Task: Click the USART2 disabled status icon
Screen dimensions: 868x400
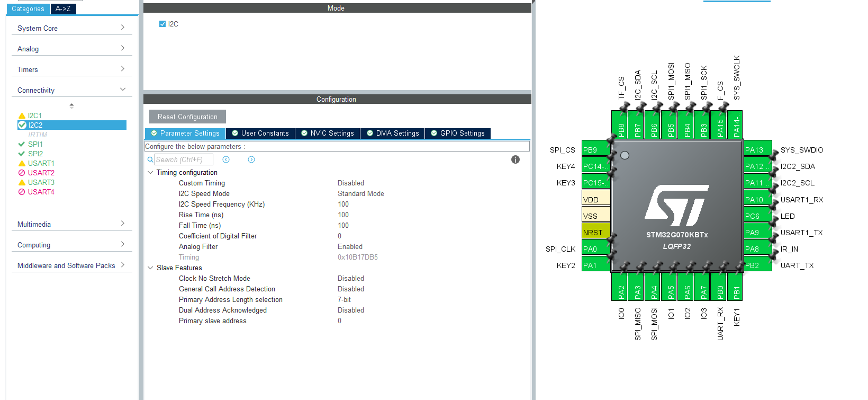Action: tap(22, 173)
